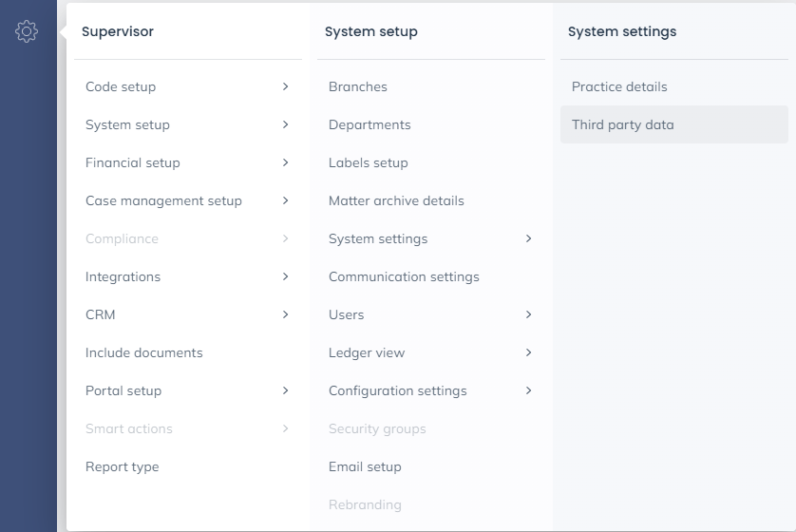Open Labels setup option
The image size is (796, 532).
(x=369, y=162)
